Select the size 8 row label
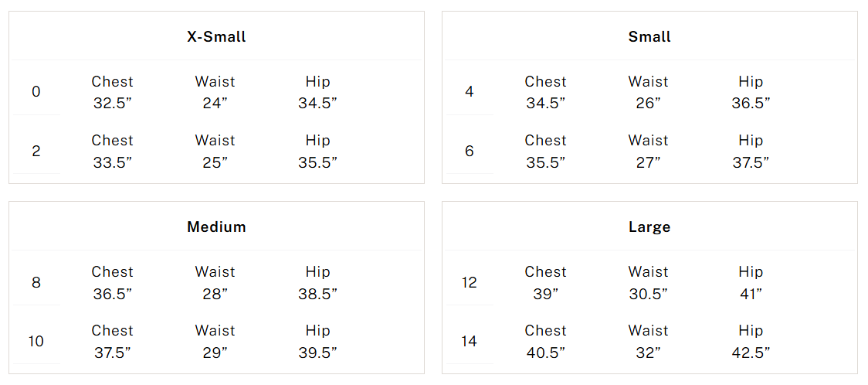The width and height of the screenshot is (868, 385). click(36, 282)
